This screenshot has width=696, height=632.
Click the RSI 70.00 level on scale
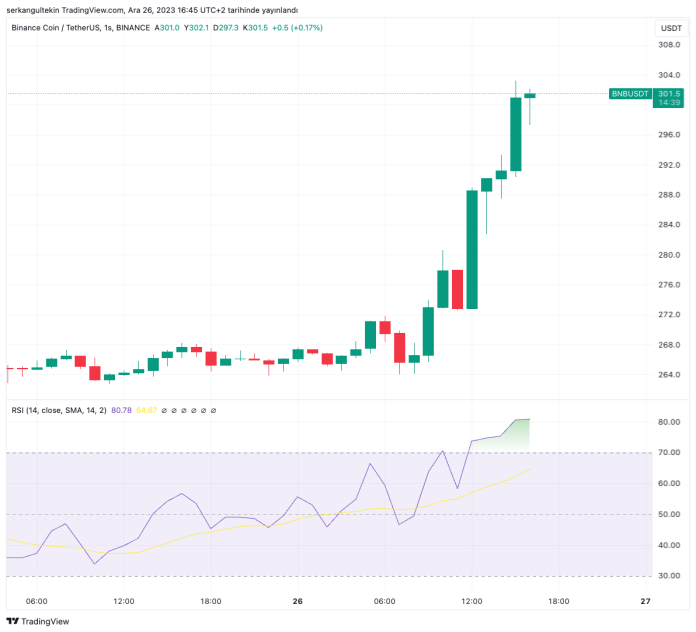coord(668,453)
